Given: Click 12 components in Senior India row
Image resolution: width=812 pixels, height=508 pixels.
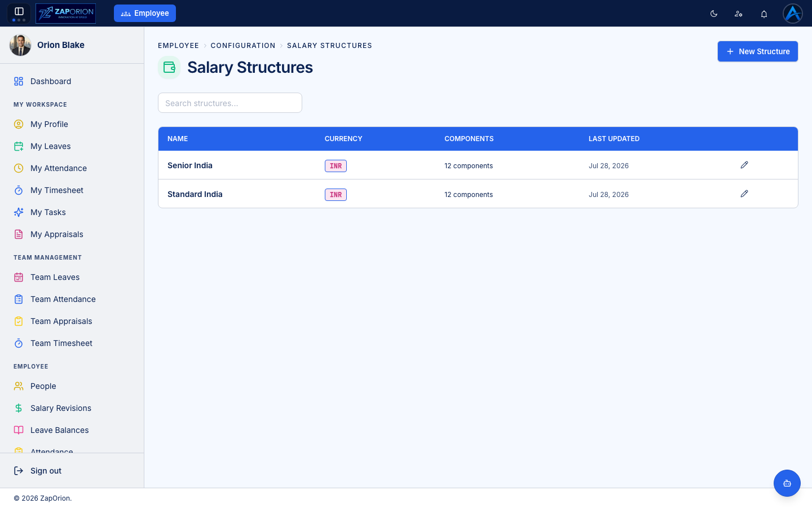Looking at the screenshot, I should pyautogui.click(x=469, y=166).
